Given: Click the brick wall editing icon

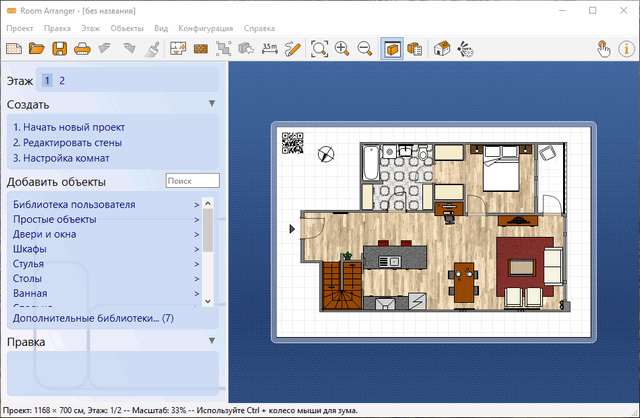Looking at the screenshot, I should pyautogui.click(x=202, y=48).
